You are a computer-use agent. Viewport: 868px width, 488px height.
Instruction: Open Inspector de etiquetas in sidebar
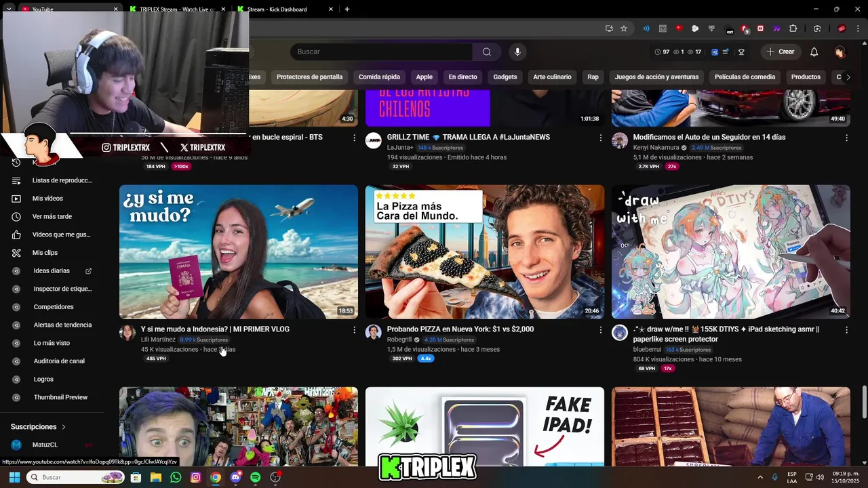[52, 289]
